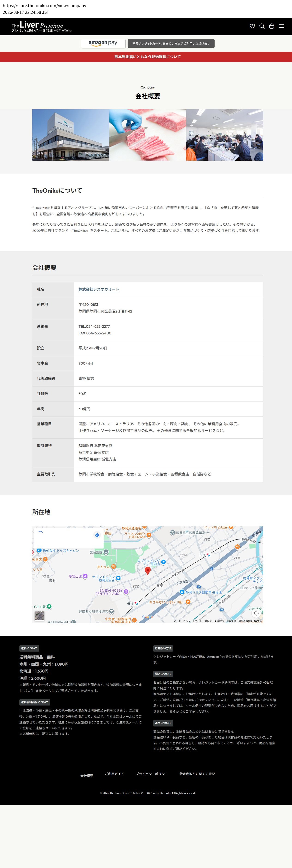Click the お支払い方法 label
The image size is (292, 868).
tap(163, 648)
